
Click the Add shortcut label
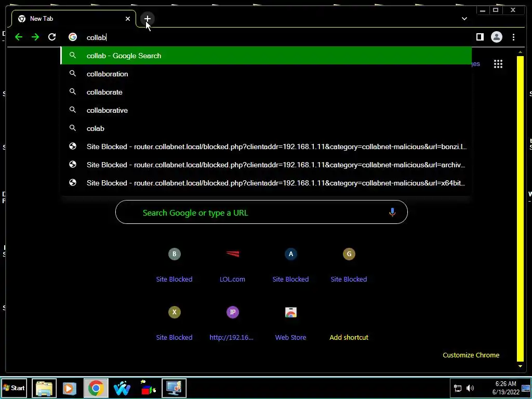(x=349, y=337)
